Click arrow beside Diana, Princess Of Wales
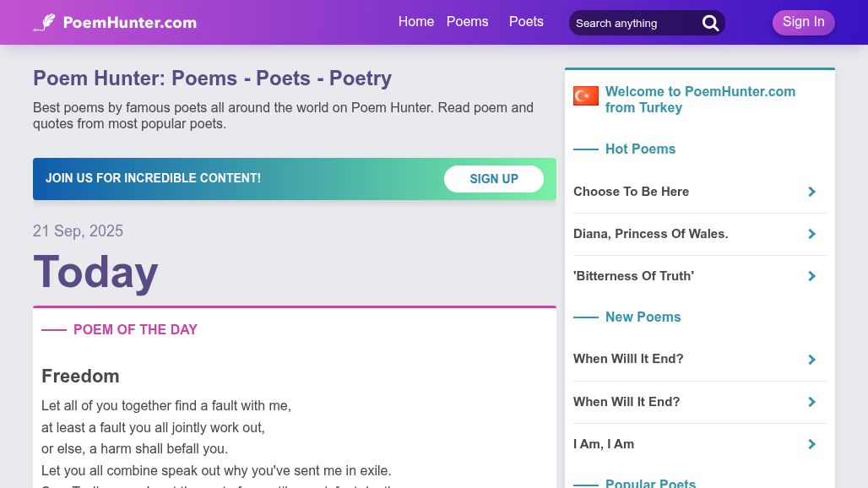 [811, 234]
